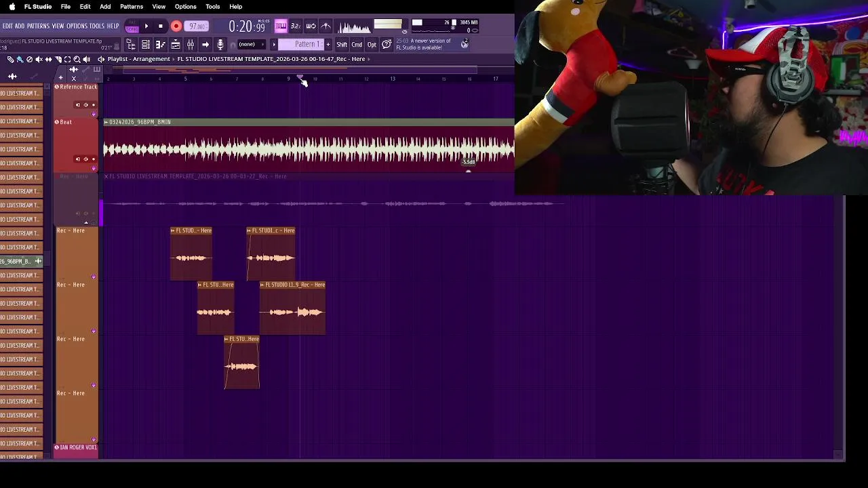Expand the collapsed Rec - Here track arrow

tap(86, 222)
